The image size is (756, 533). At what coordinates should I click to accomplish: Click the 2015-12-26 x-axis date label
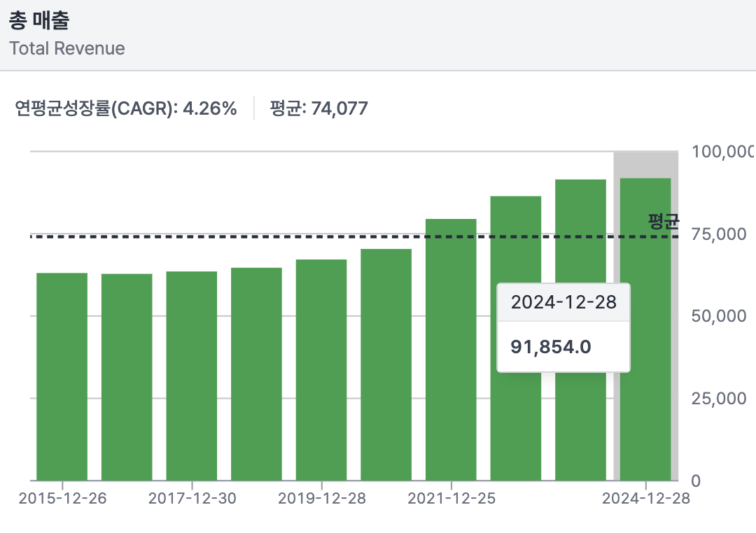pyautogui.click(x=62, y=499)
